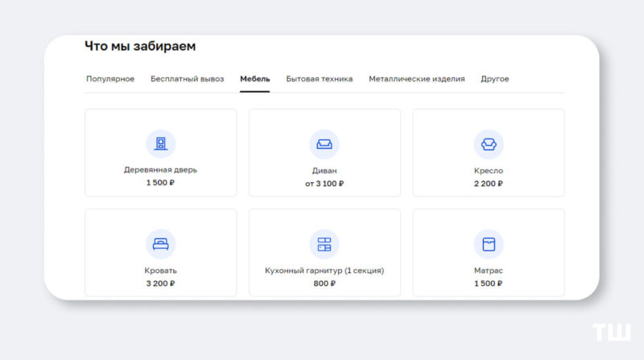The image size is (644, 360).
Task: Click the heading Что мы забираем
Action: pyautogui.click(x=140, y=46)
